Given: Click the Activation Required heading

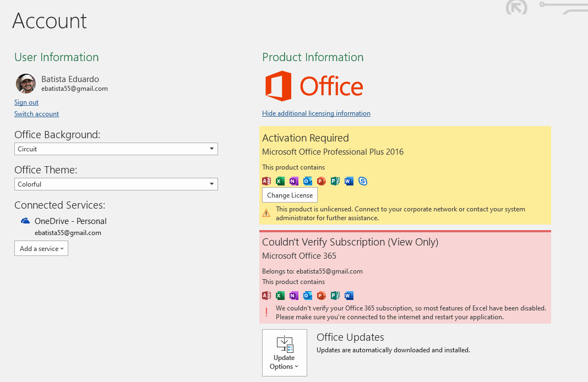Looking at the screenshot, I should pyautogui.click(x=305, y=138).
